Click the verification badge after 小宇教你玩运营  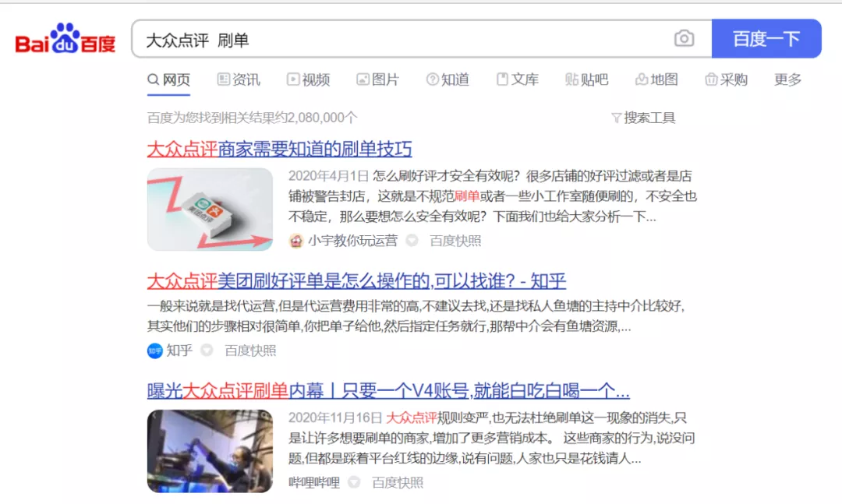(x=412, y=241)
